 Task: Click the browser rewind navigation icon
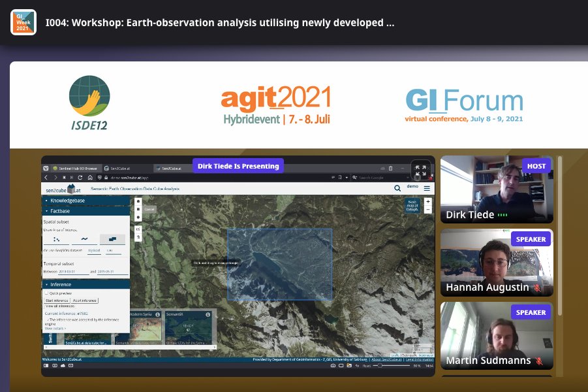point(64,178)
